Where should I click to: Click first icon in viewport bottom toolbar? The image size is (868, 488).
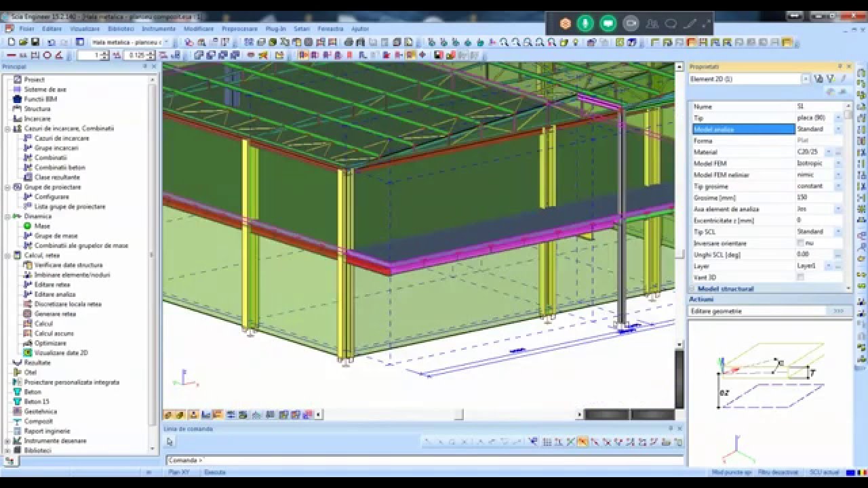(x=169, y=415)
